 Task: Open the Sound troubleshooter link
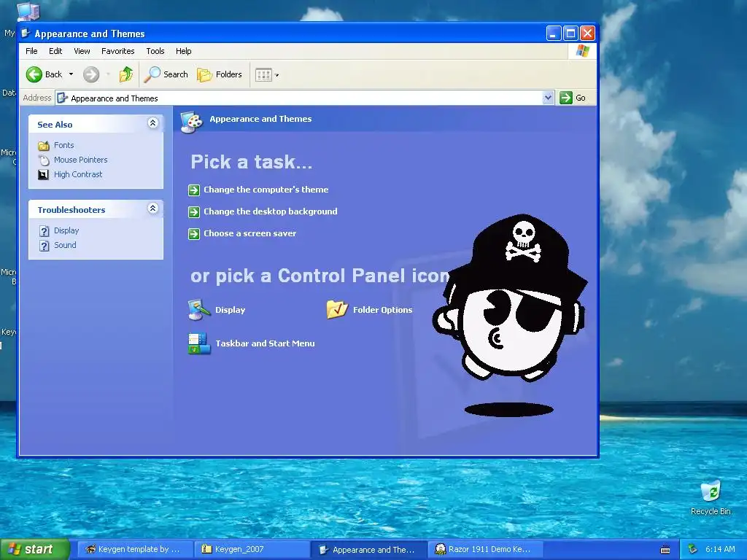tap(65, 245)
